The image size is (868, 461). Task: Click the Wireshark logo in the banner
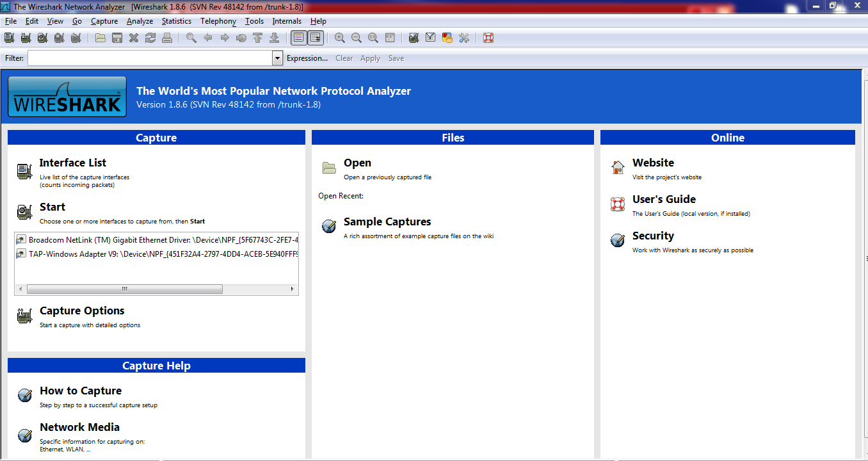coord(67,97)
